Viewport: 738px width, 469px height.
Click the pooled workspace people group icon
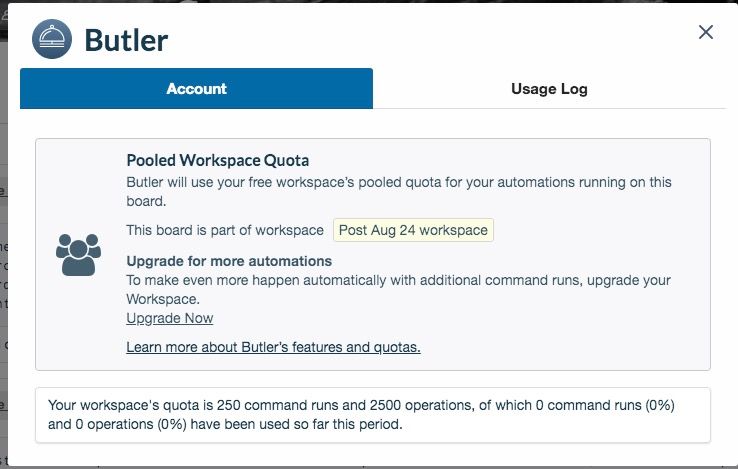pos(78,255)
